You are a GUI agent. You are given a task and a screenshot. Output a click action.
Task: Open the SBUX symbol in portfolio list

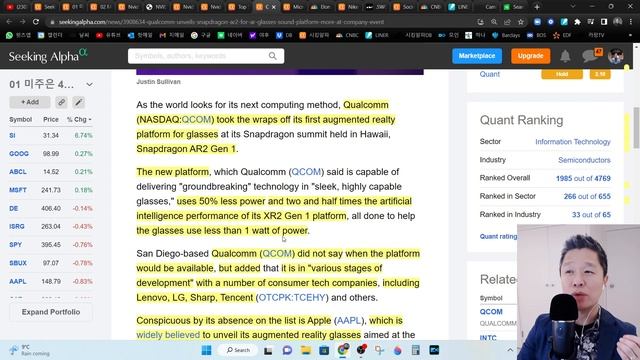coord(18,263)
